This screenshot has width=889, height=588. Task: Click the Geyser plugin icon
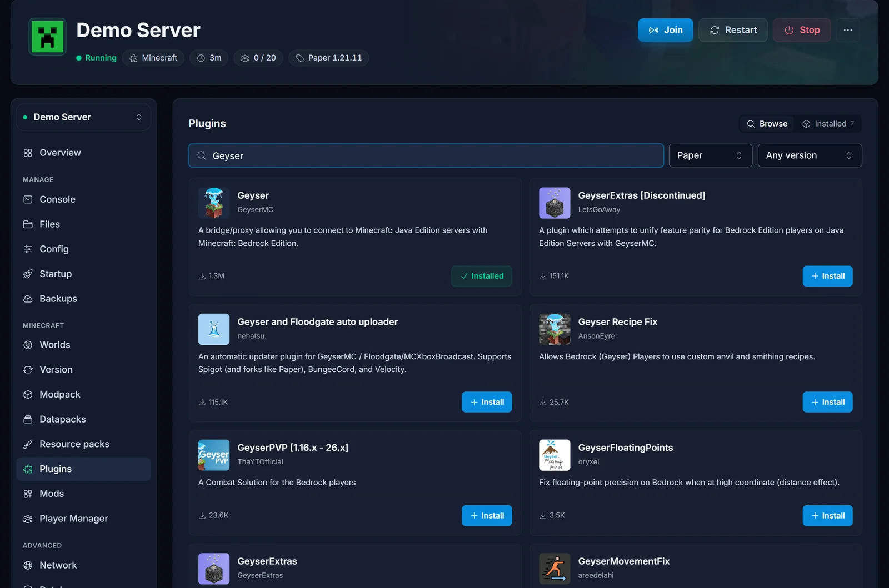pos(214,203)
